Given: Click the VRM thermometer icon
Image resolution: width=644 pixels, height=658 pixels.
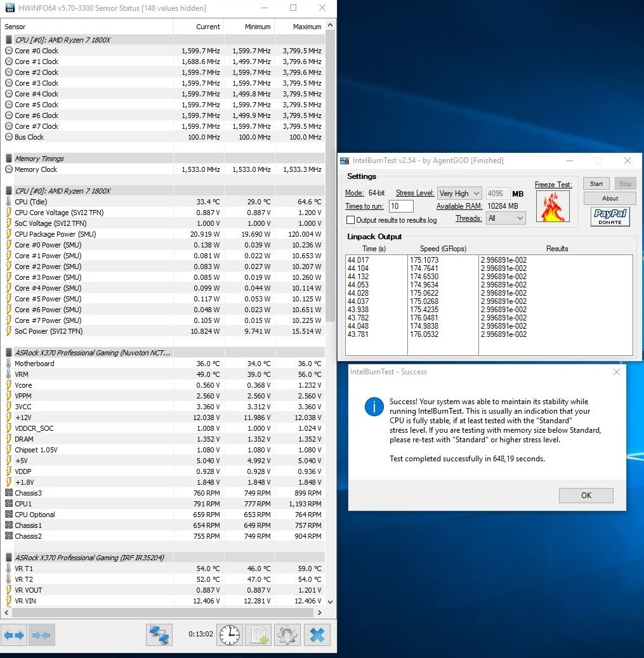Looking at the screenshot, I should (9, 374).
